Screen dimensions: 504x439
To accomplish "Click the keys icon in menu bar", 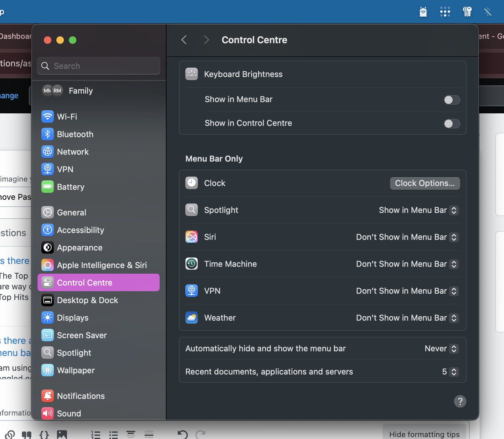I will [x=467, y=12].
